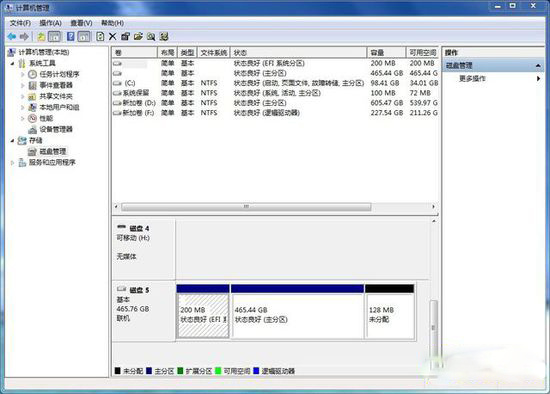Expand the 事件查看器 node arrow
550x394 pixels.
coord(22,85)
